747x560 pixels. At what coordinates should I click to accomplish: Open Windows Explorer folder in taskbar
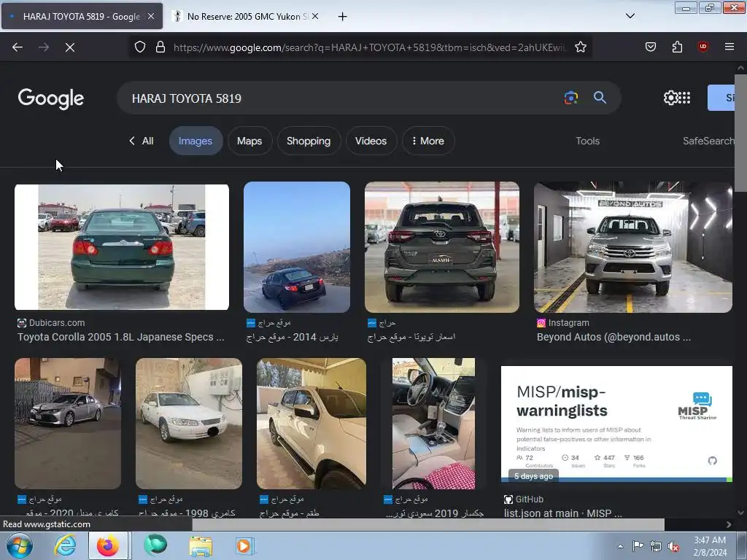click(x=201, y=546)
